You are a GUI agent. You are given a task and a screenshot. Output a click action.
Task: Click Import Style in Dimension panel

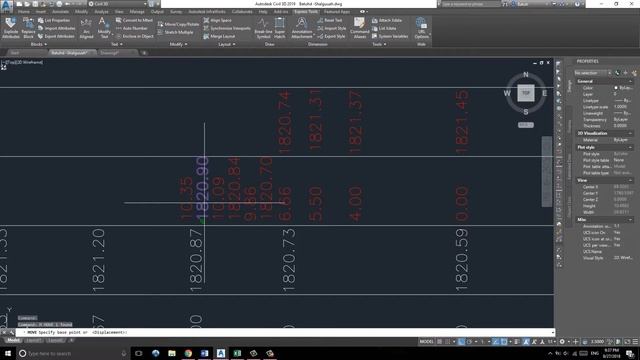(x=331, y=28)
